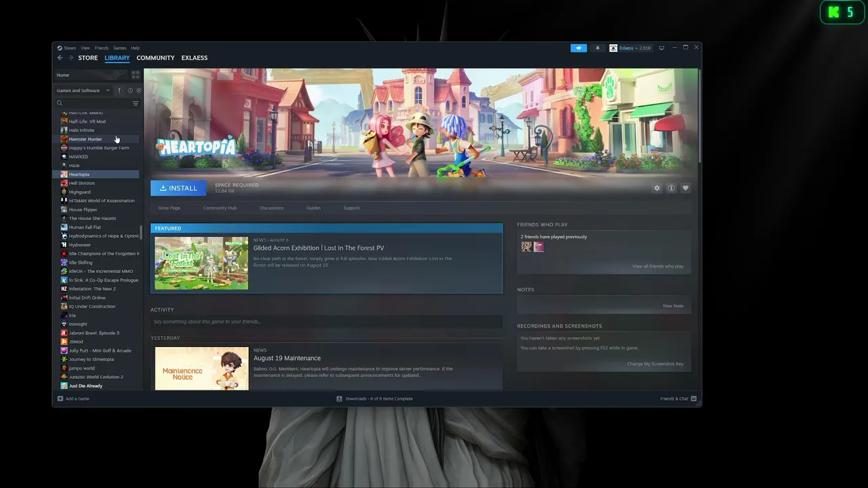Open the Guides link
This screenshot has width=868, height=488.
pyautogui.click(x=313, y=208)
